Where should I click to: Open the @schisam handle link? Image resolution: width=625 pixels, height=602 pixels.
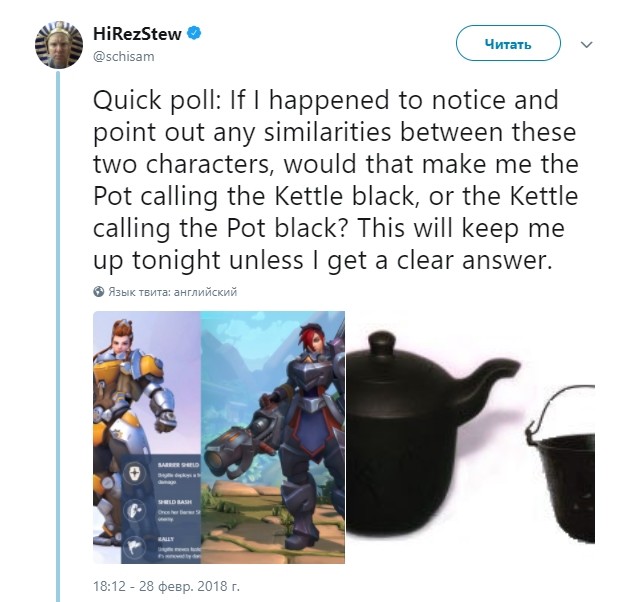tap(124, 57)
